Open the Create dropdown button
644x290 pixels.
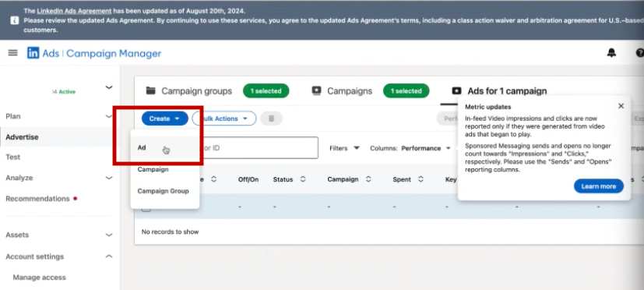(x=164, y=118)
